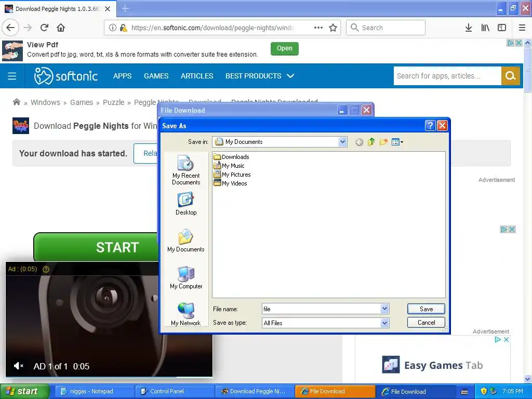This screenshot has width=532, height=399.
Task: Open the browser home page icon
Action: point(61,28)
